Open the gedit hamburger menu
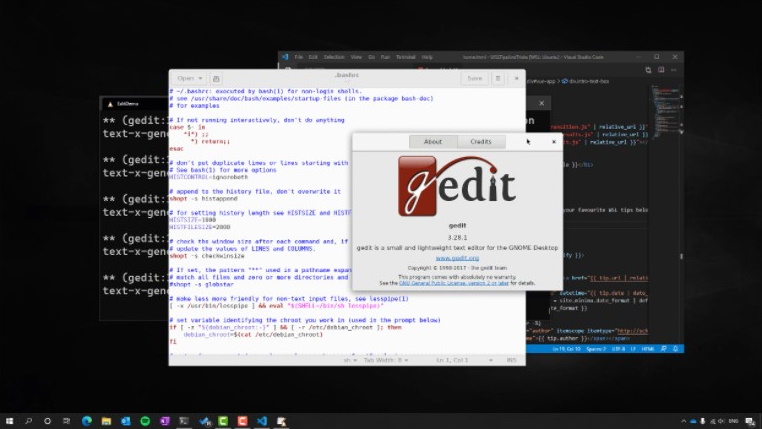 496,78
